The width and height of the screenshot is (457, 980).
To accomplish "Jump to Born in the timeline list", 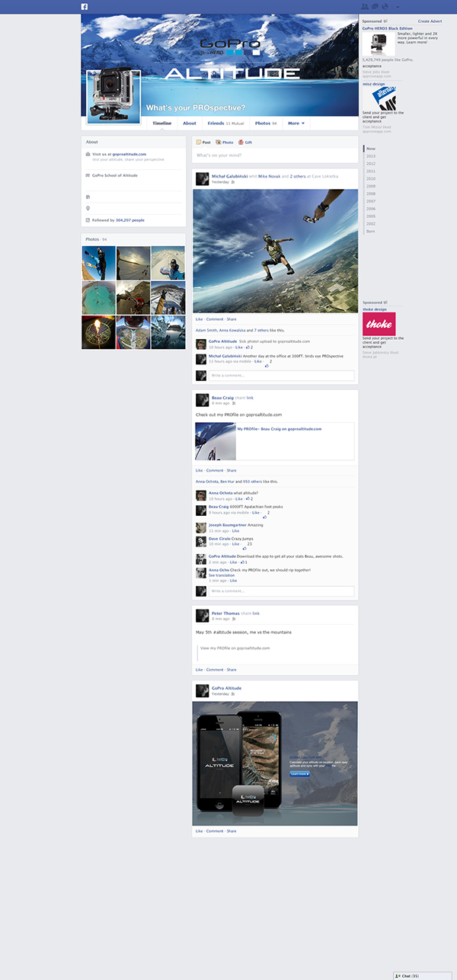I will click(371, 231).
